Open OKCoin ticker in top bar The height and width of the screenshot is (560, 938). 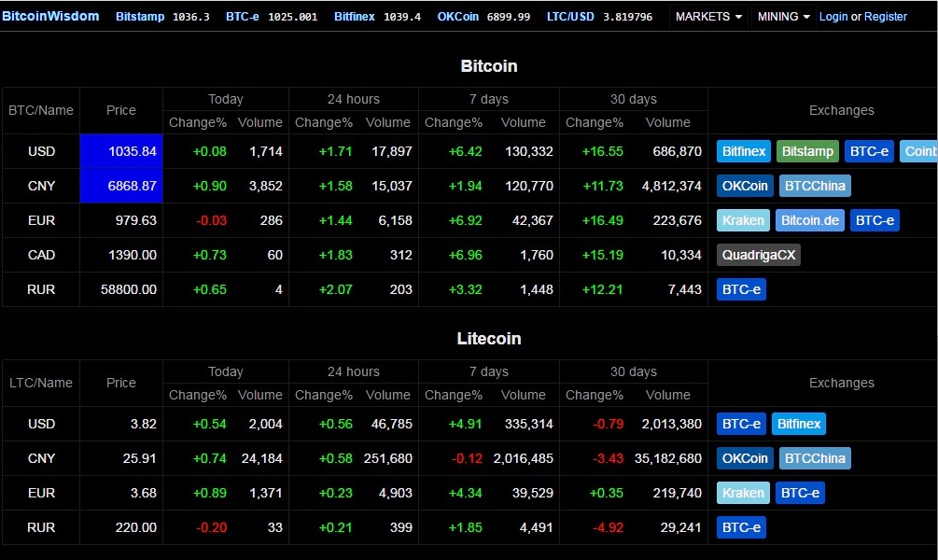pyautogui.click(x=483, y=17)
